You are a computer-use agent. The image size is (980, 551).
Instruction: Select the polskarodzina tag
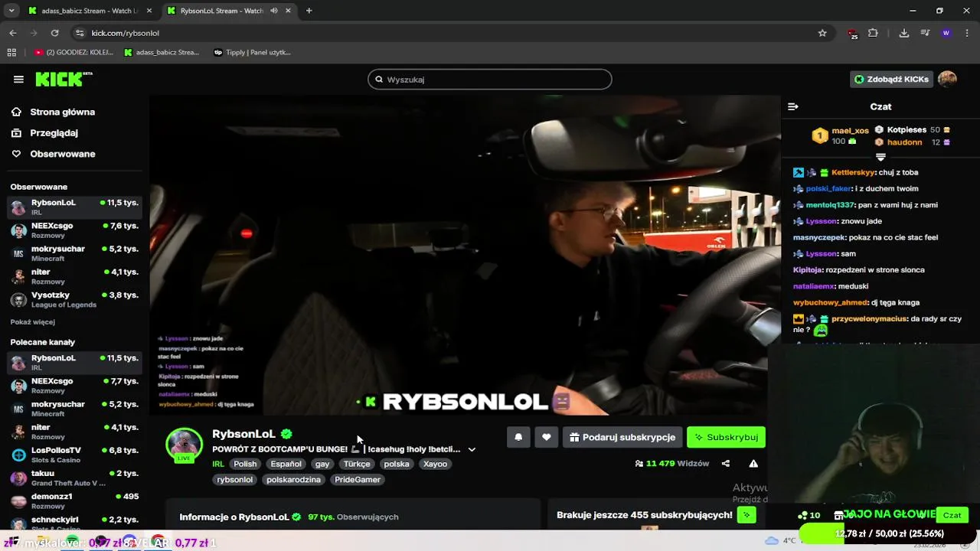pyautogui.click(x=293, y=480)
